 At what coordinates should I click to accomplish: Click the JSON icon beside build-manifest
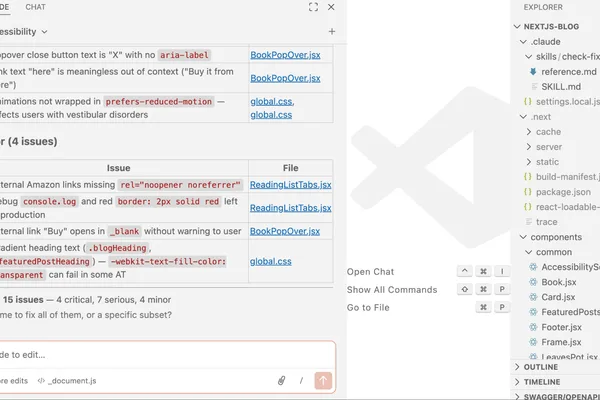528,176
